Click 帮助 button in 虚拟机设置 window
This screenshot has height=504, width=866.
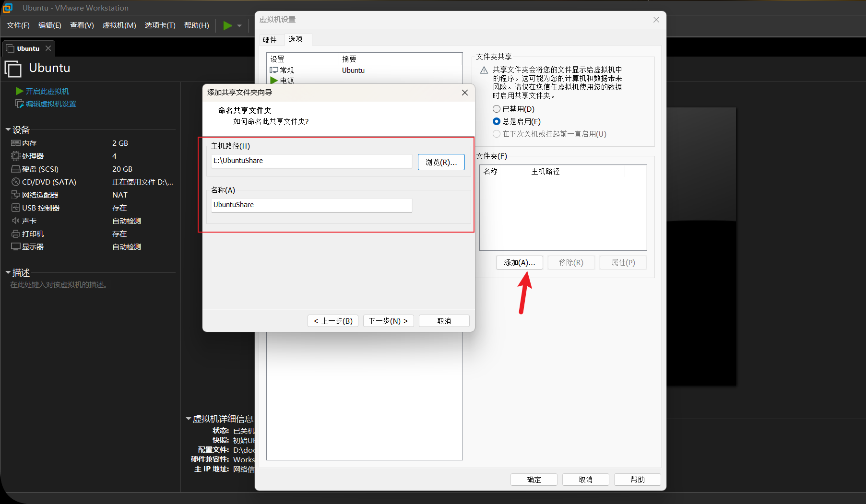638,480
